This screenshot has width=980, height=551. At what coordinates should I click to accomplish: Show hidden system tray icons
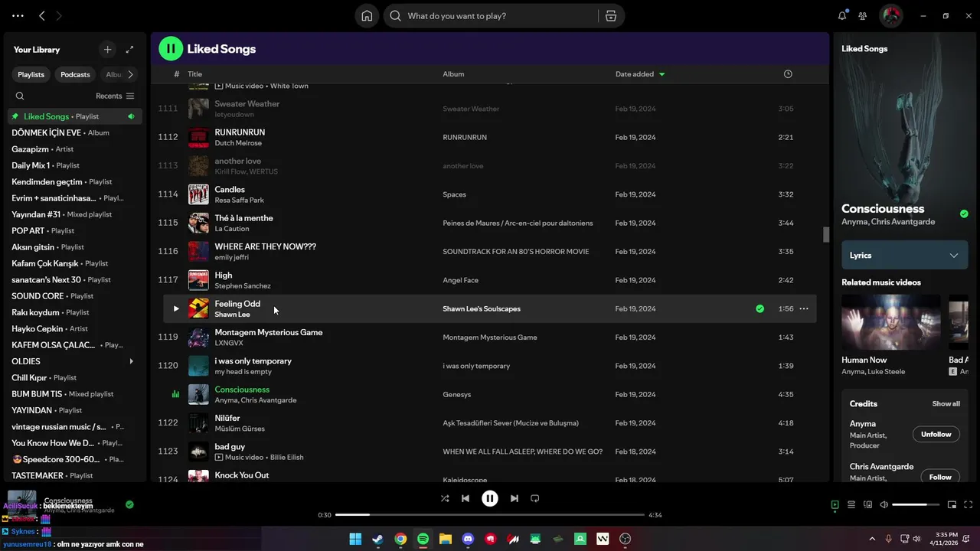coord(872,540)
